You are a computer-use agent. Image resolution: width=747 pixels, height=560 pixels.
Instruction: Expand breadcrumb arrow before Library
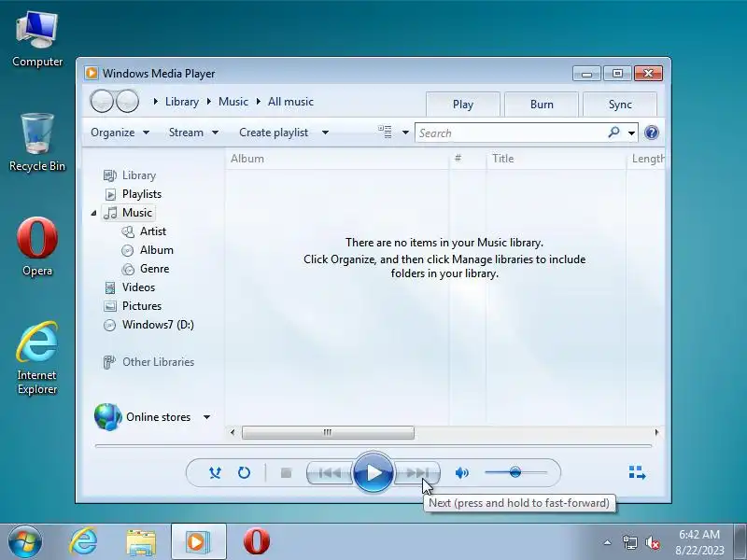tap(156, 102)
